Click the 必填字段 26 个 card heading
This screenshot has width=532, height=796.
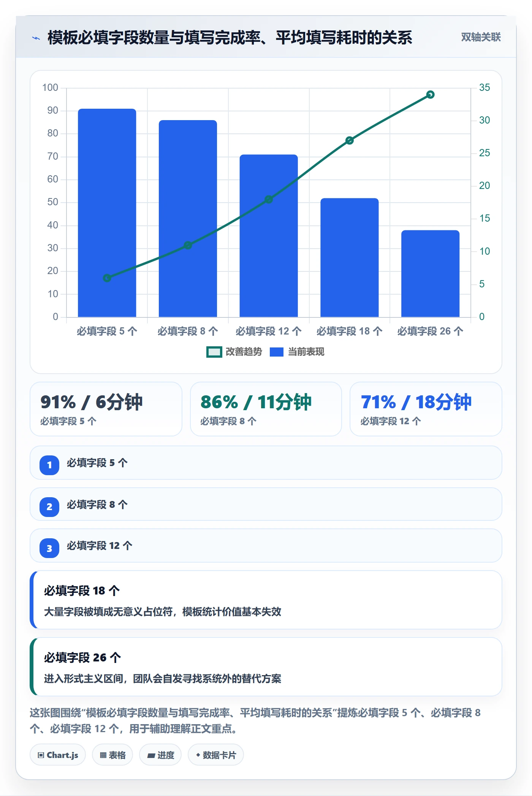pos(82,658)
